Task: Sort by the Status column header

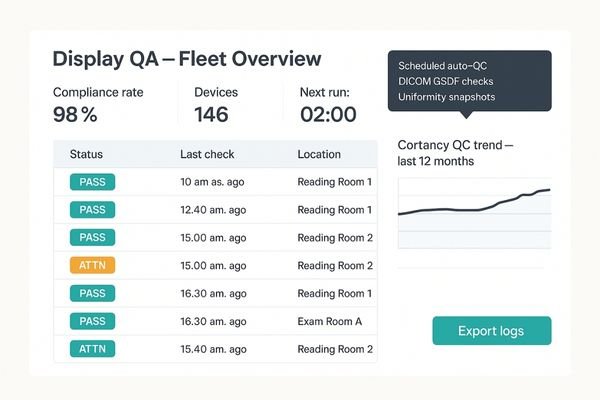Action: (86, 155)
